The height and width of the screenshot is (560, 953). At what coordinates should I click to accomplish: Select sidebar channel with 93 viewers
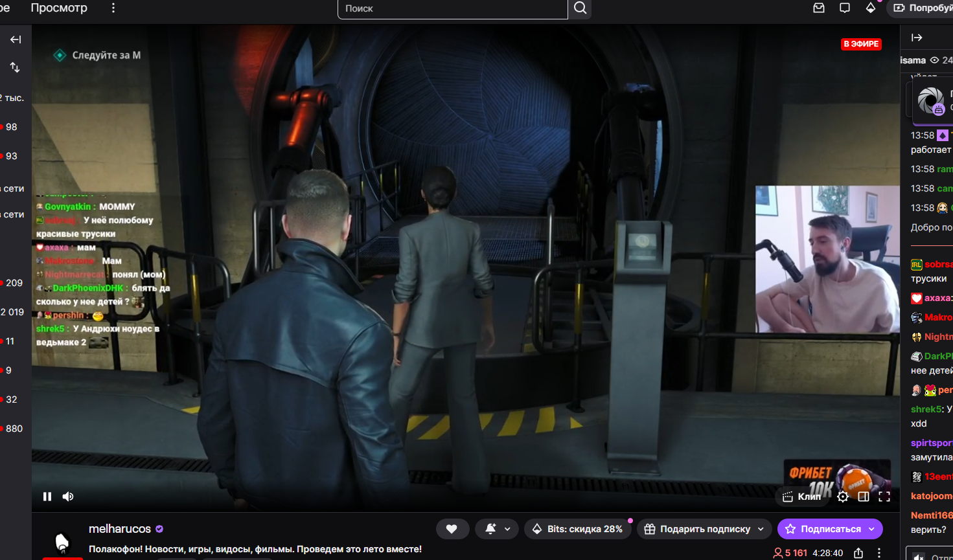pos(9,156)
